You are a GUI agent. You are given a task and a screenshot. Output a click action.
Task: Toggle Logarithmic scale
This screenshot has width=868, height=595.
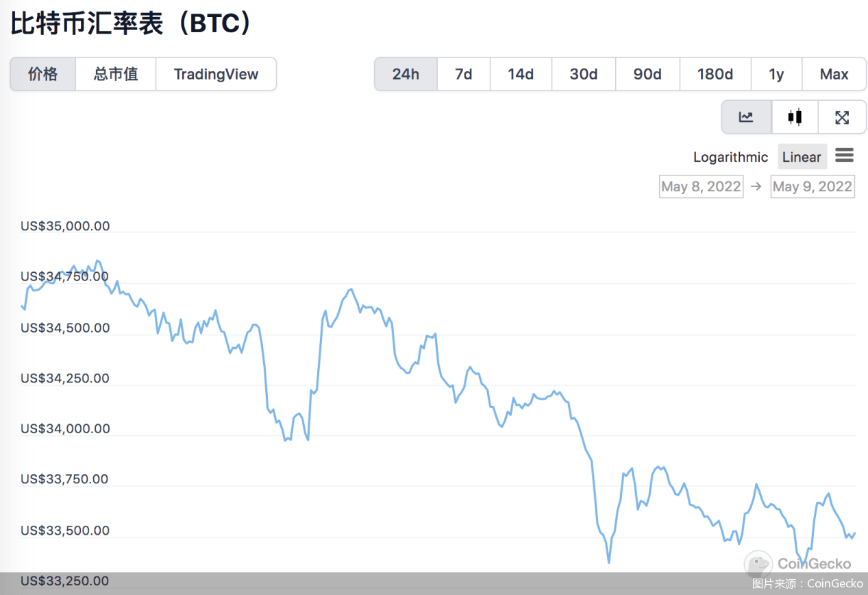pos(730,157)
